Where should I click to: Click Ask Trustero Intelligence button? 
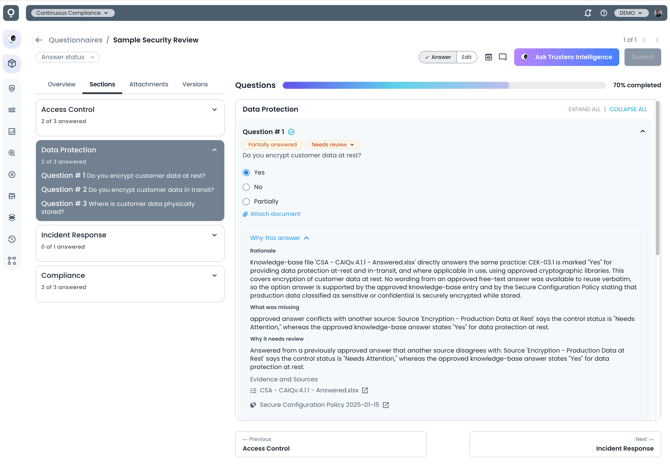566,57
